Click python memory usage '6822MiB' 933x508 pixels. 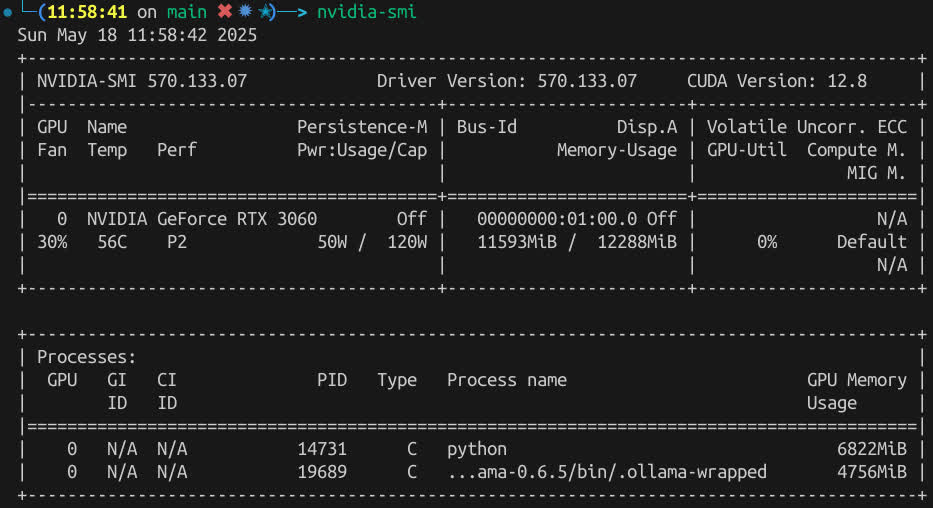[x=872, y=449]
